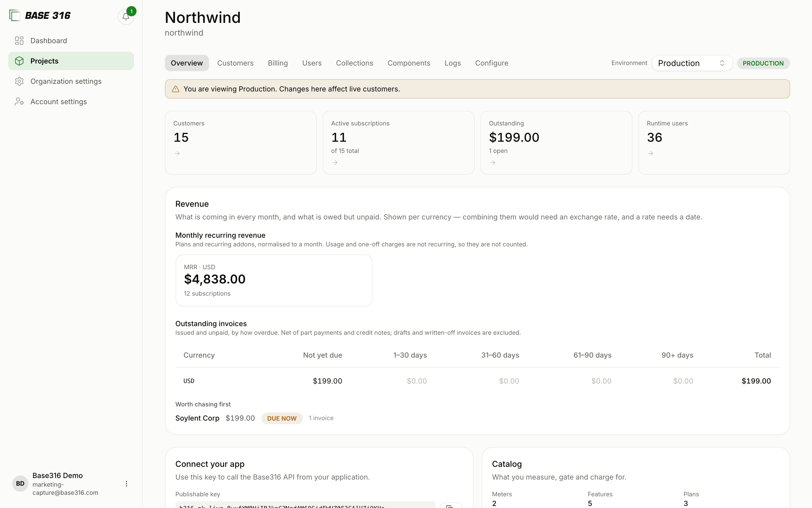This screenshot has width=812, height=508.
Task: Click the MRR USD card
Action: coord(274,280)
